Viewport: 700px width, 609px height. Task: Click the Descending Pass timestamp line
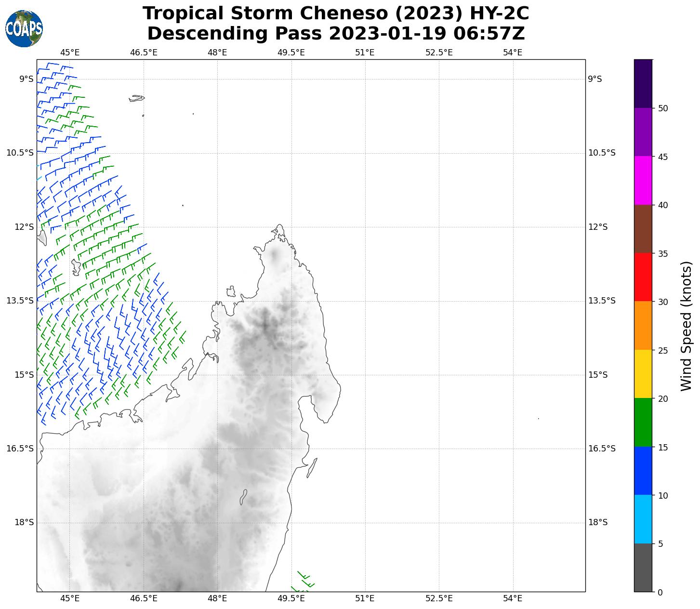tap(335, 34)
